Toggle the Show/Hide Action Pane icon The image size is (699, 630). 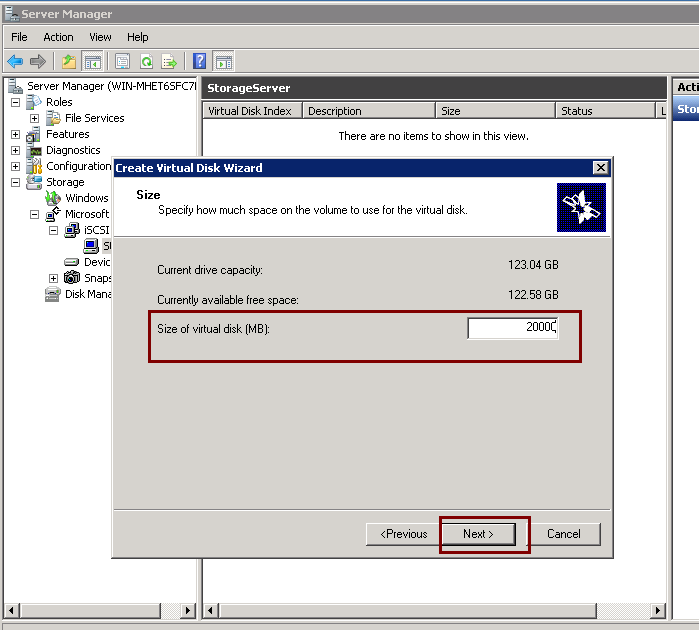click(223, 61)
